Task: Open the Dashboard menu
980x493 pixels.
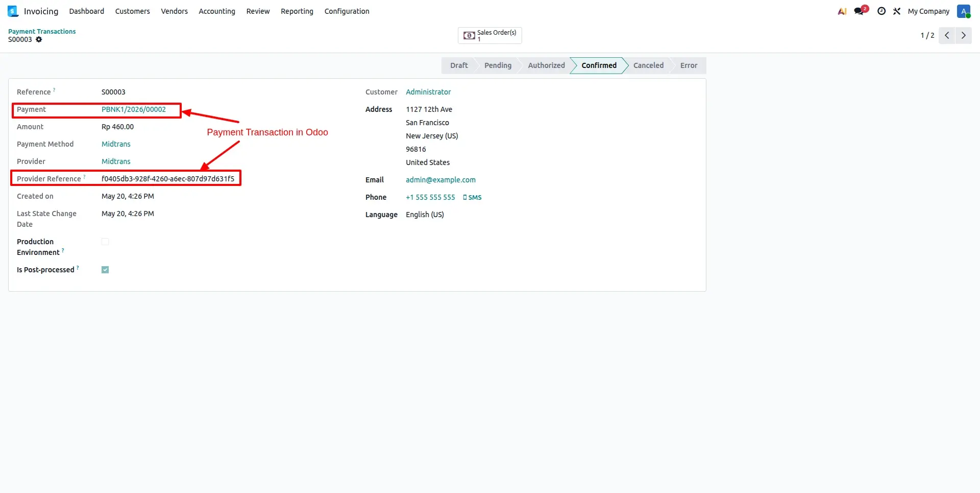Action: 87,11
